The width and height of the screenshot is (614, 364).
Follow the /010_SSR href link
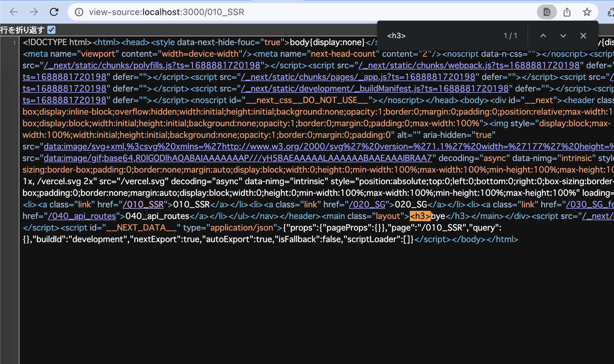(143, 204)
